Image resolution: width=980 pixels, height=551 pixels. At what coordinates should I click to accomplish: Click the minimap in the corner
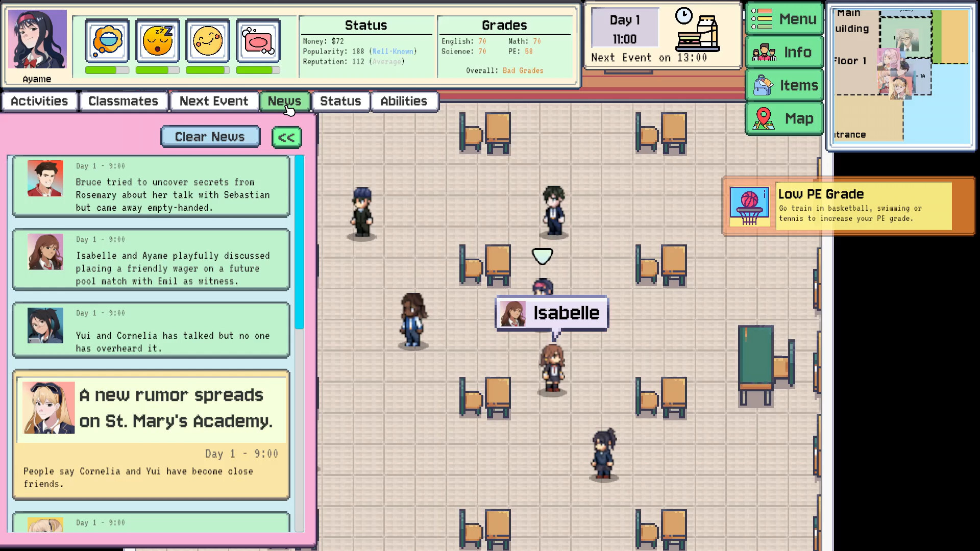click(x=901, y=78)
